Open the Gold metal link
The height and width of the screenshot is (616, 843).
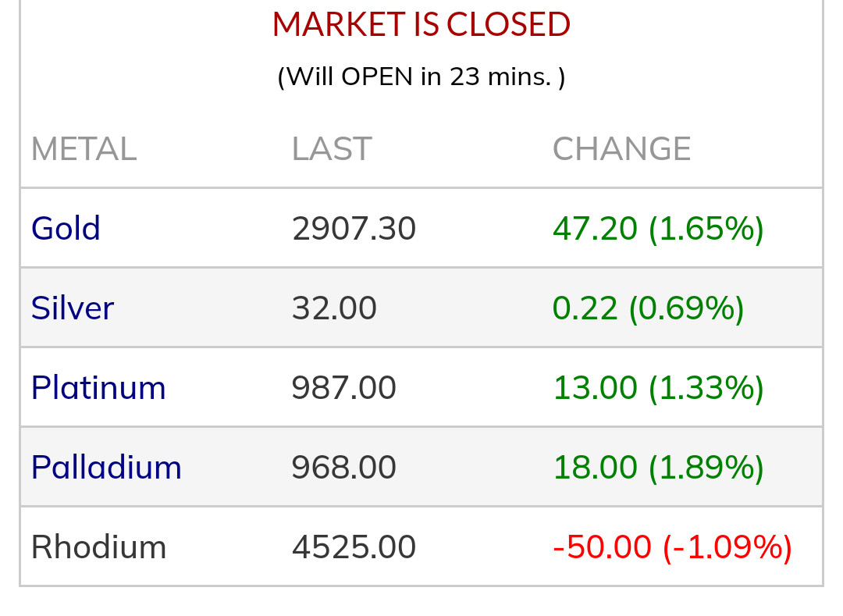point(66,229)
